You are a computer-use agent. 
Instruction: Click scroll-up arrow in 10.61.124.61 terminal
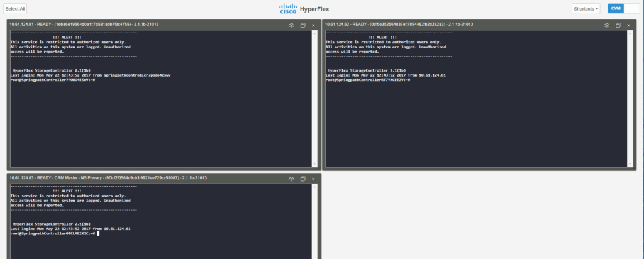(x=314, y=33)
